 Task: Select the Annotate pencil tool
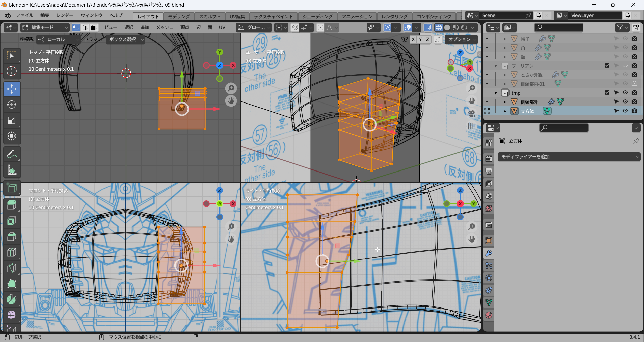(12, 154)
